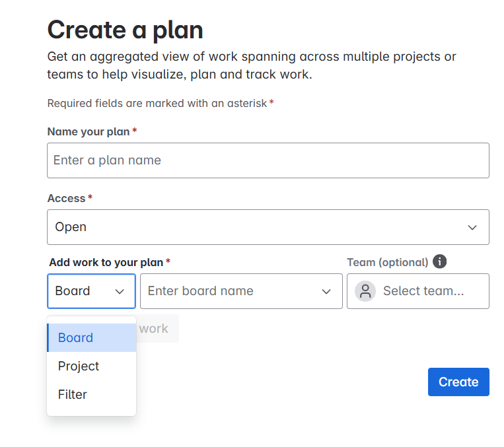The height and width of the screenshot is (447, 504).
Task: Select Project from the work type menu
Action: (x=79, y=366)
